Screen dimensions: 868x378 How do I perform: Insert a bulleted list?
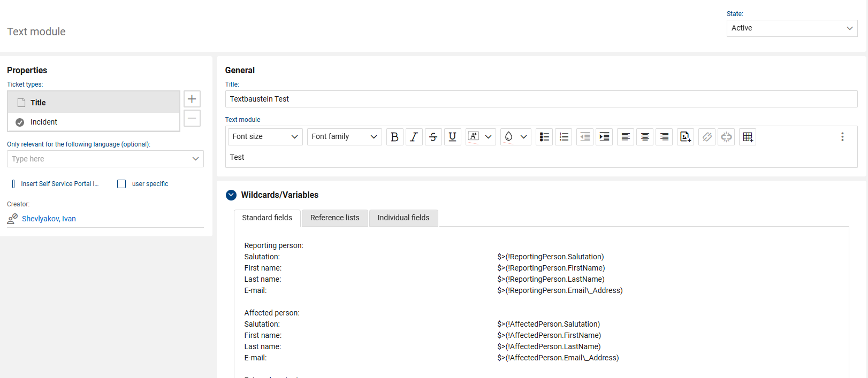544,137
